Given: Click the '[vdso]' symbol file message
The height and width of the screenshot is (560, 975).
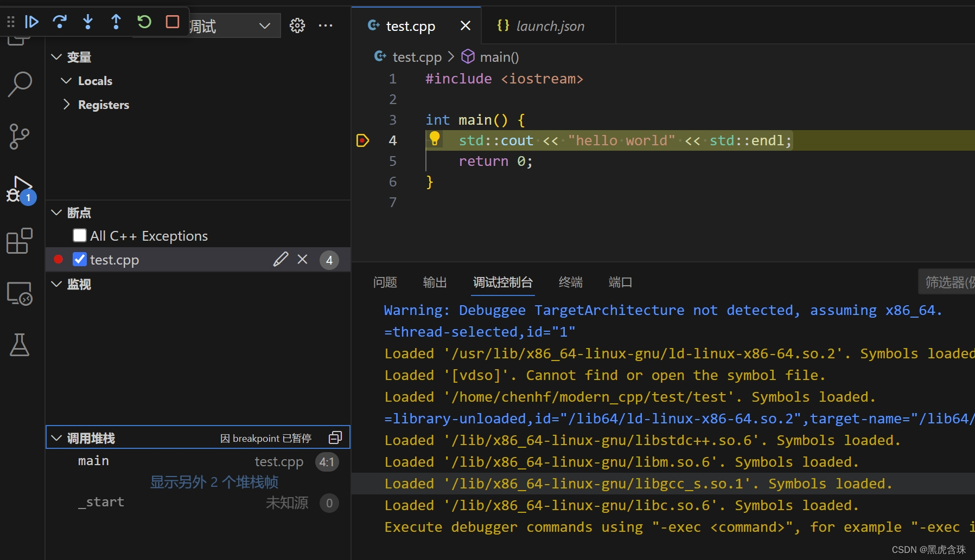Looking at the screenshot, I should pos(605,375).
